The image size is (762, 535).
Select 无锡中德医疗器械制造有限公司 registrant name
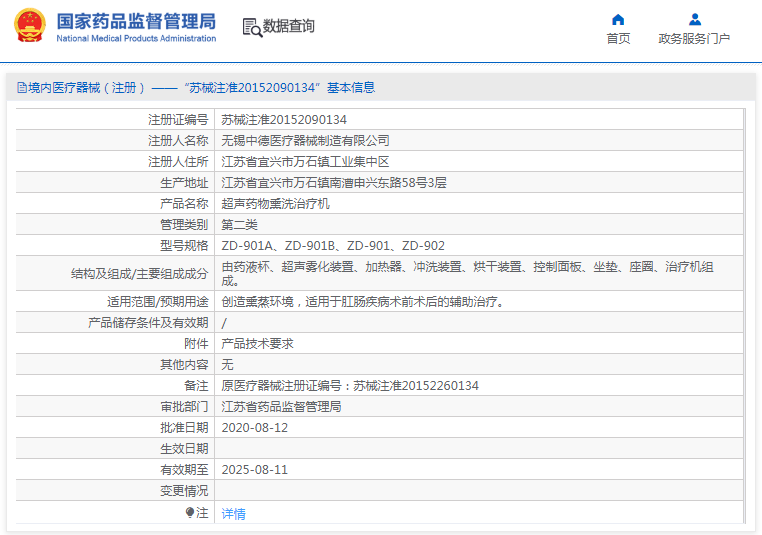tap(305, 140)
